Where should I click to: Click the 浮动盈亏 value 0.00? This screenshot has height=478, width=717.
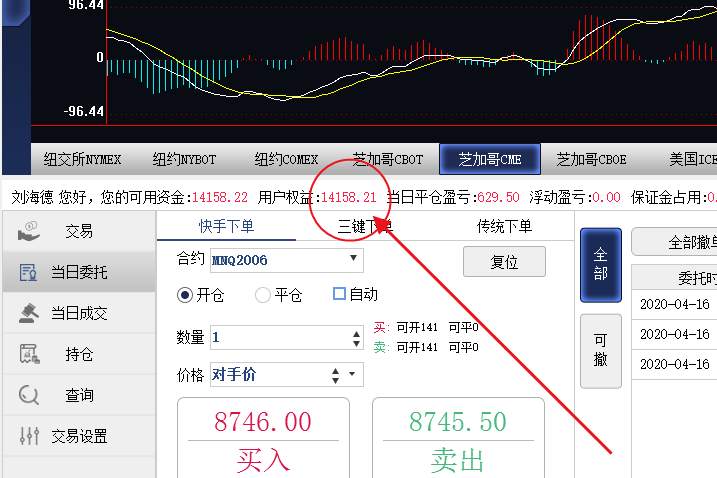point(606,197)
